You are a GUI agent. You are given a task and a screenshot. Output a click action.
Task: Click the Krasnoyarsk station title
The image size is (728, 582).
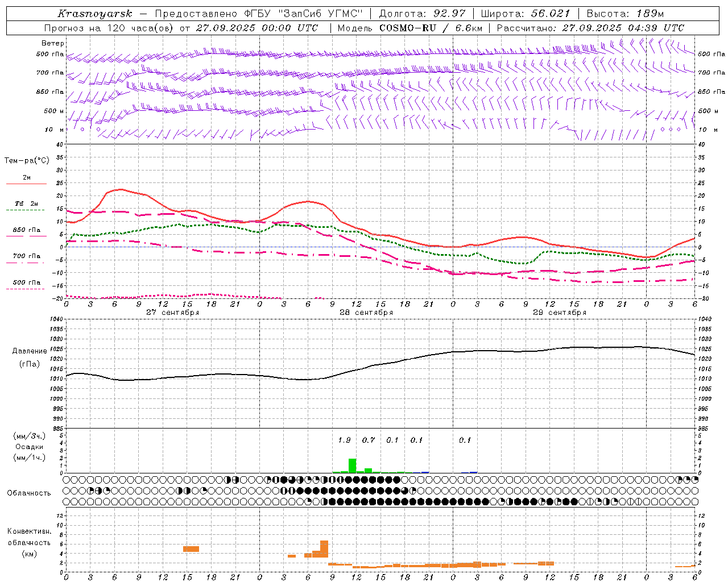point(94,14)
